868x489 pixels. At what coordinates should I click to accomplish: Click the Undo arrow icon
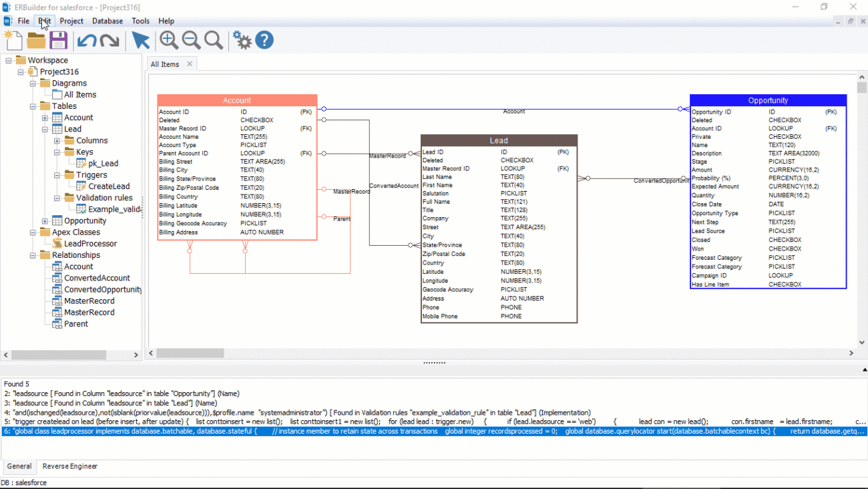click(x=87, y=41)
